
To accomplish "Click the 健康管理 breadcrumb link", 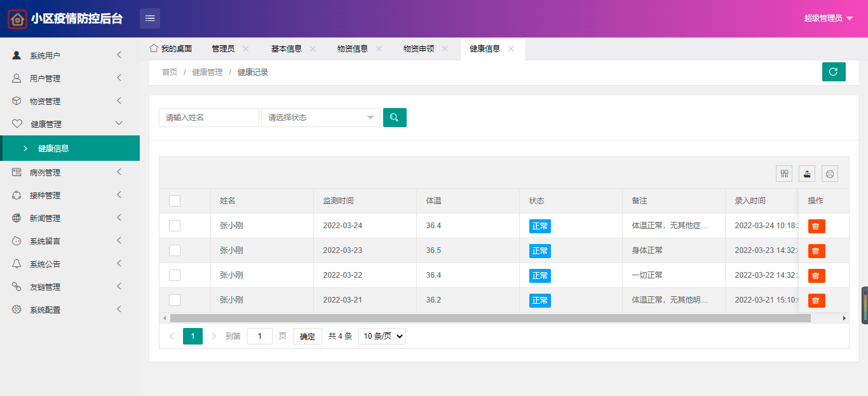I will pyautogui.click(x=208, y=72).
